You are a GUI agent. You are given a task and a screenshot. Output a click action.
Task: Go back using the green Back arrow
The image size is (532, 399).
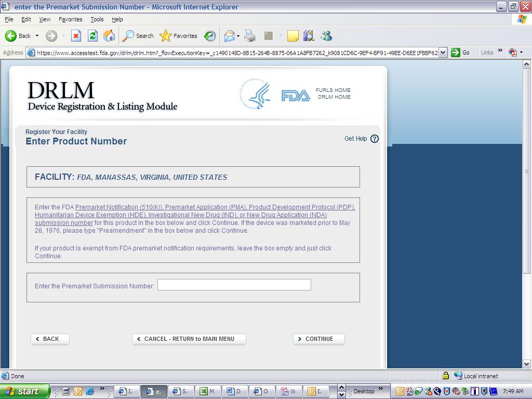18,36
